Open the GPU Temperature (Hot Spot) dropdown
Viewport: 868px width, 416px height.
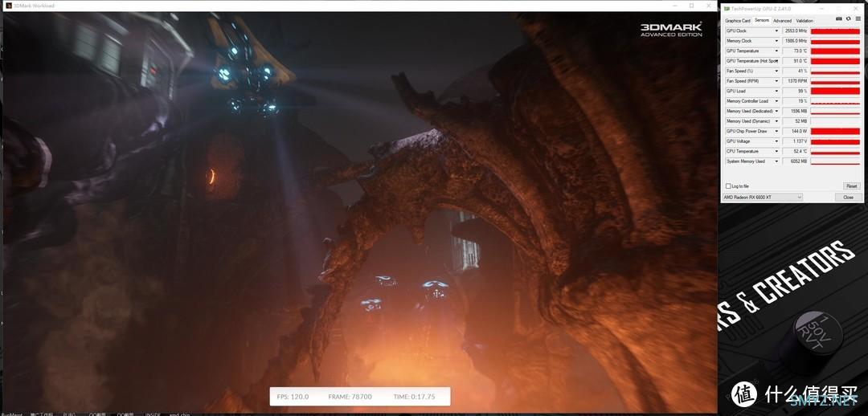coord(776,61)
